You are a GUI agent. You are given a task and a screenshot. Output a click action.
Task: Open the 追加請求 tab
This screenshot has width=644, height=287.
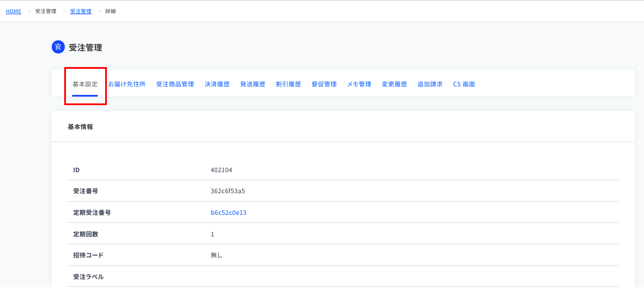(x=430, y=84)
